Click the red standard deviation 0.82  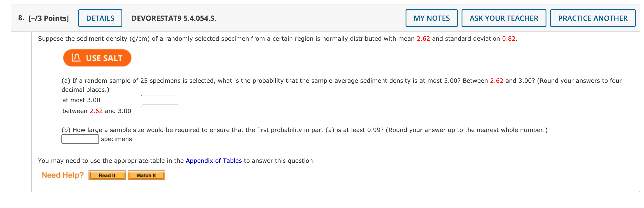[509, 38]
